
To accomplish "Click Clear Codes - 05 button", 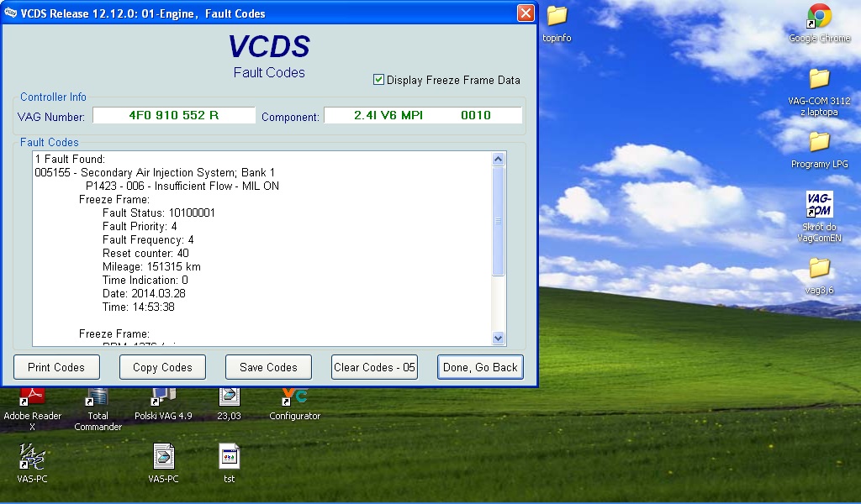I will point(374,367).
